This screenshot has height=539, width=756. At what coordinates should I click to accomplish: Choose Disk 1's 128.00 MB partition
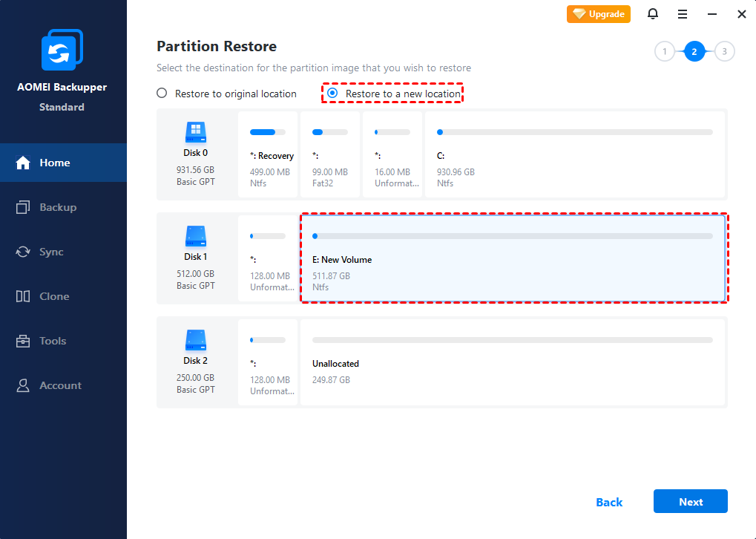click(268, 258)
